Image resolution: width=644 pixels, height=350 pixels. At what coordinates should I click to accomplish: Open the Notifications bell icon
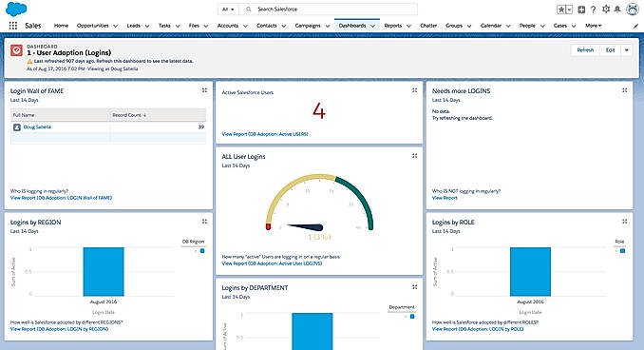click(x=617, y=10)
